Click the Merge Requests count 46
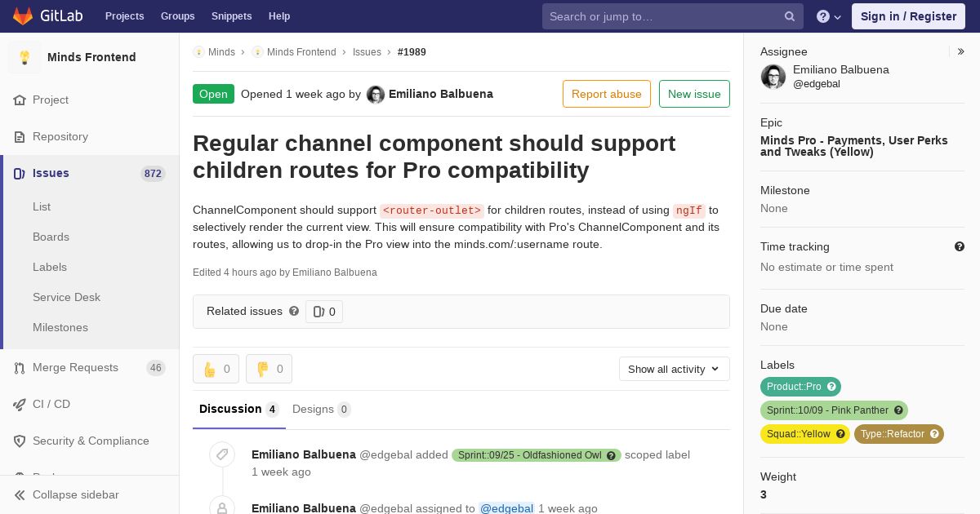The height and width of the screenshot is (514, 980). [156, 368]
